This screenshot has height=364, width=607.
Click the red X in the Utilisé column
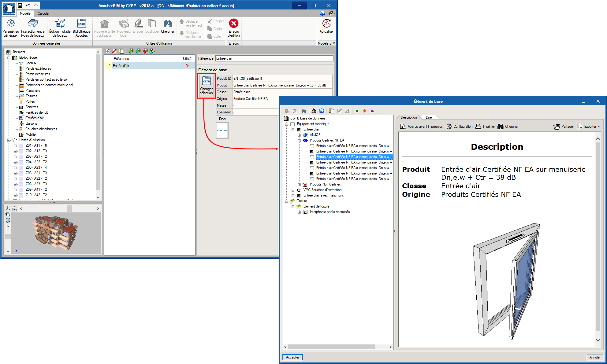tap(188, 66)
